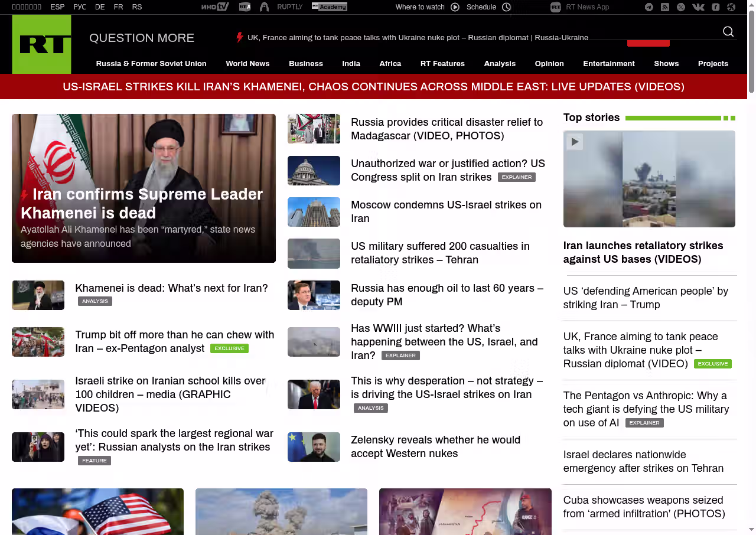Open the Business menu section

click(305, 64)
